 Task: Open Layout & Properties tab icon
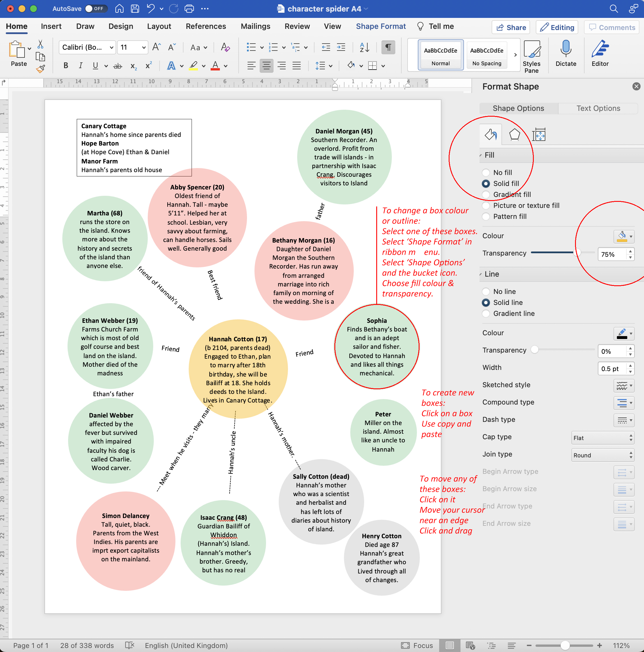coord(538,135)
